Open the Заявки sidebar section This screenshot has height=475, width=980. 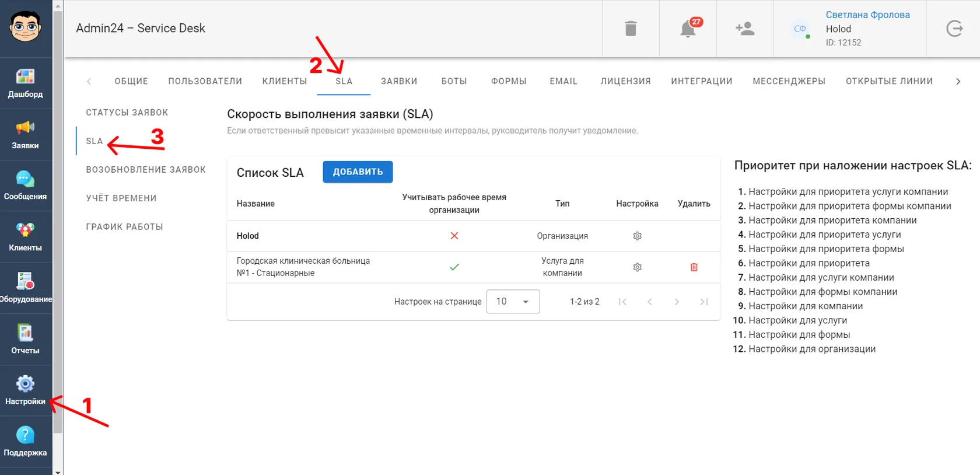coord(26,134)
